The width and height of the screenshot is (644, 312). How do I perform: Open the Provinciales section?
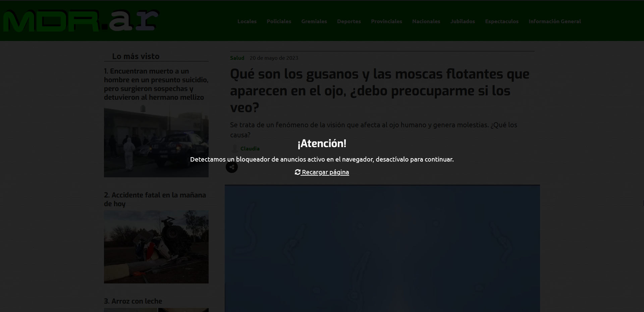coord(386,21)
